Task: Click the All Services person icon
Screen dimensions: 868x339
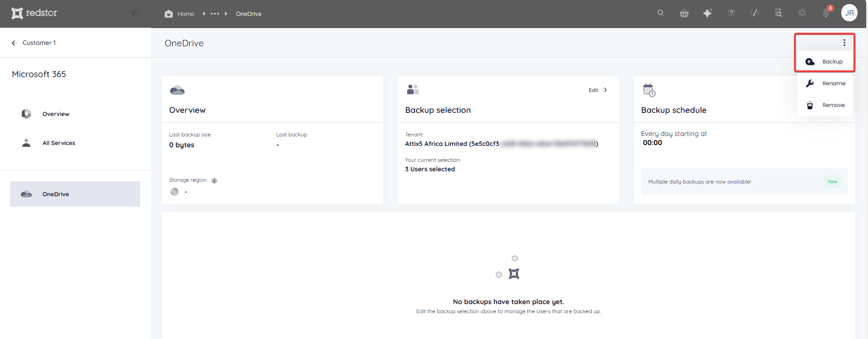Action: (x=26, y=143)
